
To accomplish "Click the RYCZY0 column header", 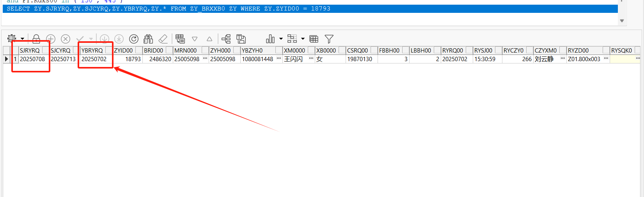I will click(x=518, y=51).
